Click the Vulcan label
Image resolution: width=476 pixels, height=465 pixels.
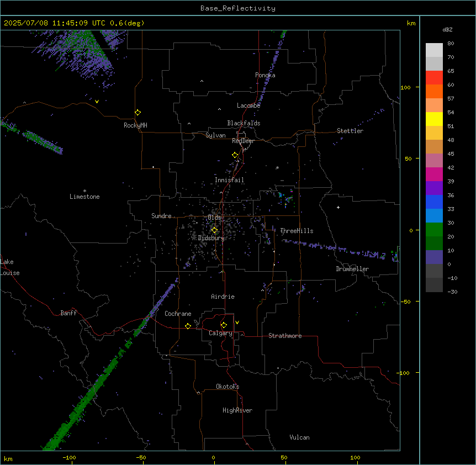click(x=300, y=437)
